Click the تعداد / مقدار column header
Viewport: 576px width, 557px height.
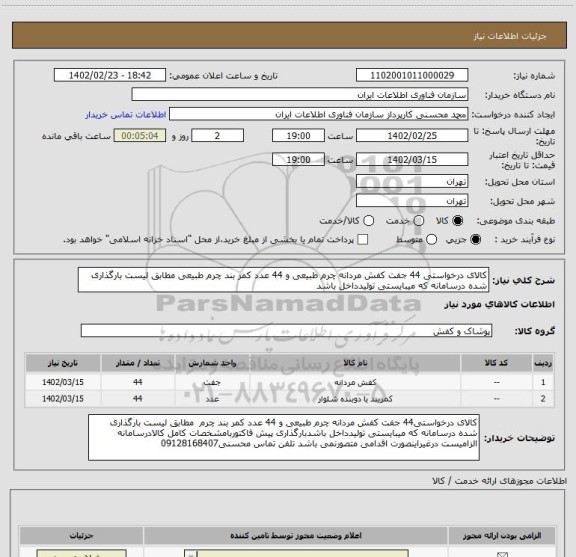(x=138, y=363)
